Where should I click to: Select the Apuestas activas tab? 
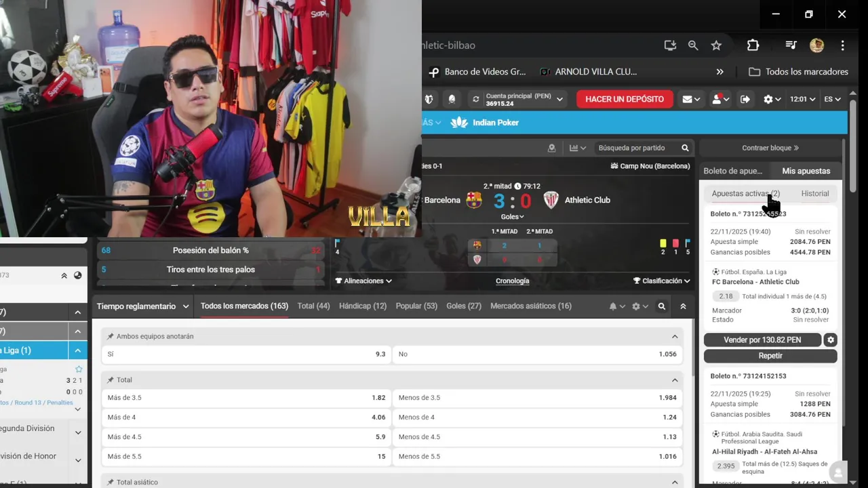point(745,193)
